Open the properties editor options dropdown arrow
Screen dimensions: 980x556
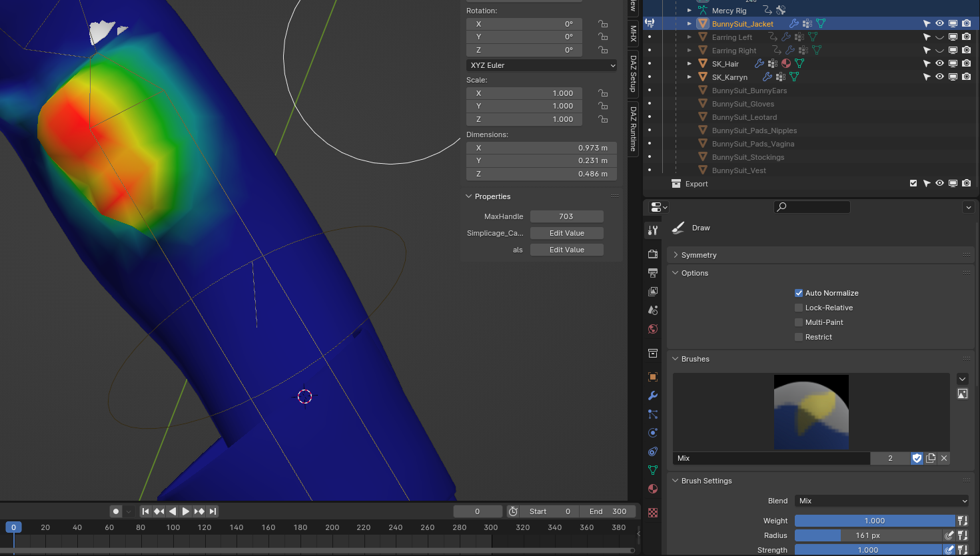pos(968,207)
